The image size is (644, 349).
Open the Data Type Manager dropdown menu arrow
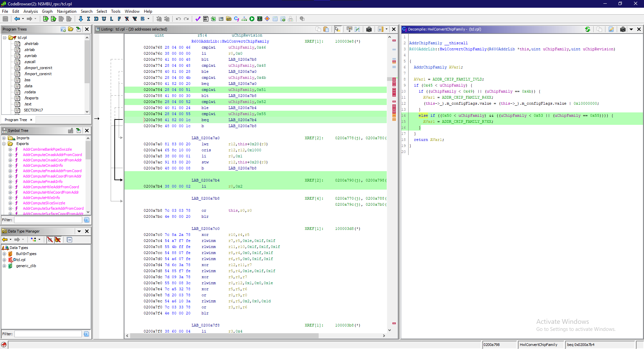[x=79, y=231]
